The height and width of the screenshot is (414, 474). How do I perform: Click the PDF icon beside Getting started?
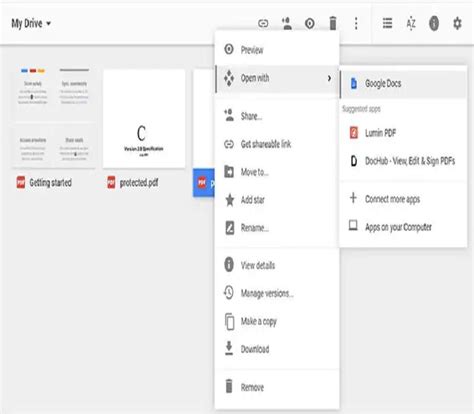[x=21, y=182]
